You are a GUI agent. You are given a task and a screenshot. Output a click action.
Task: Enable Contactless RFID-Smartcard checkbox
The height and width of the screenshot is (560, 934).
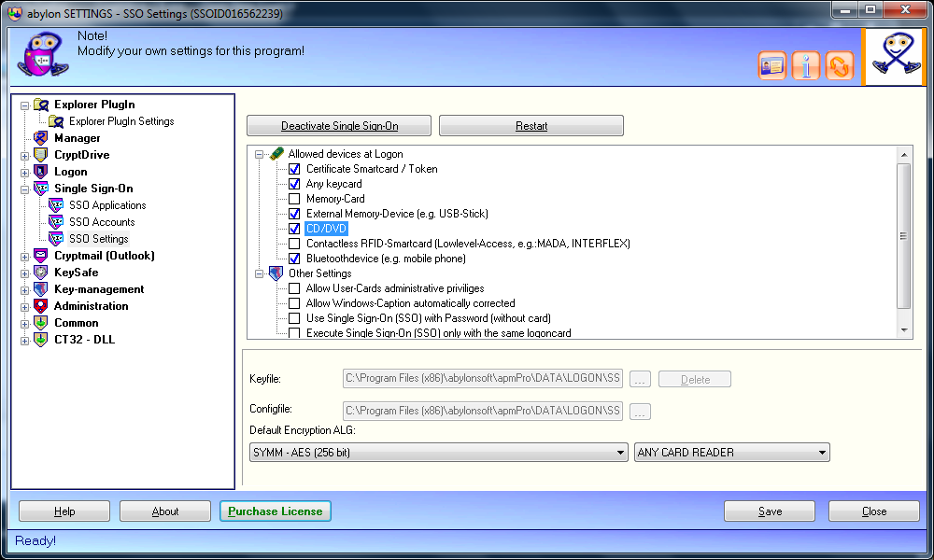pyautogui.click(x=294, y=244)
